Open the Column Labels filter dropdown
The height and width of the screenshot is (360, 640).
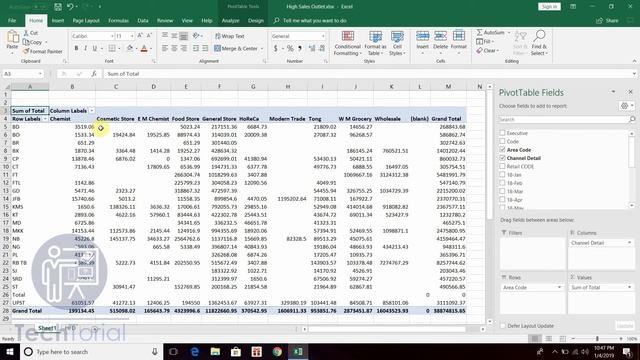(91, 111)
